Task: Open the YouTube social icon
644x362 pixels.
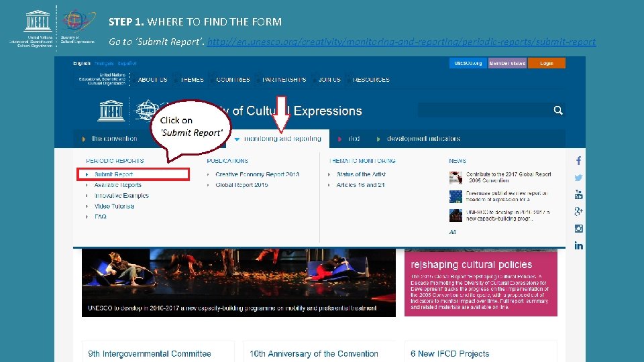Action: point(578,194)
